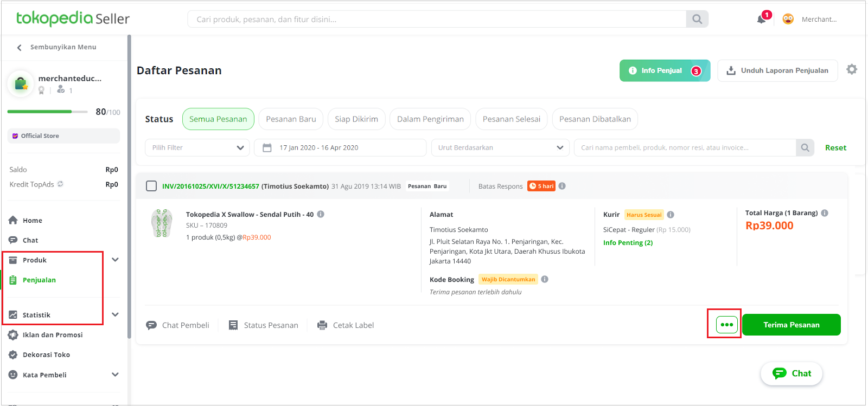Click the Info Penting (2) link

click(x=628, y=242)
